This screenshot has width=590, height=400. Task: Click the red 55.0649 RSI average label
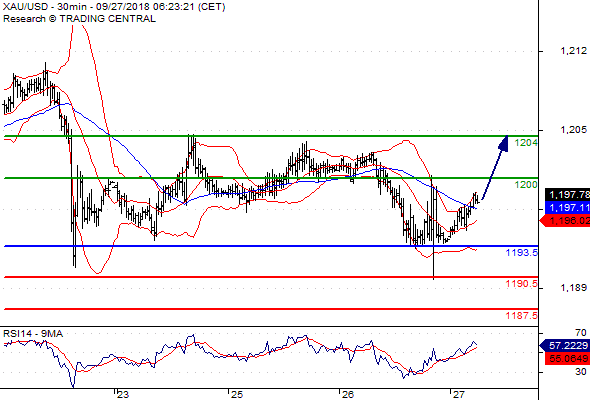pyautogui.click(x=567, y=358)
